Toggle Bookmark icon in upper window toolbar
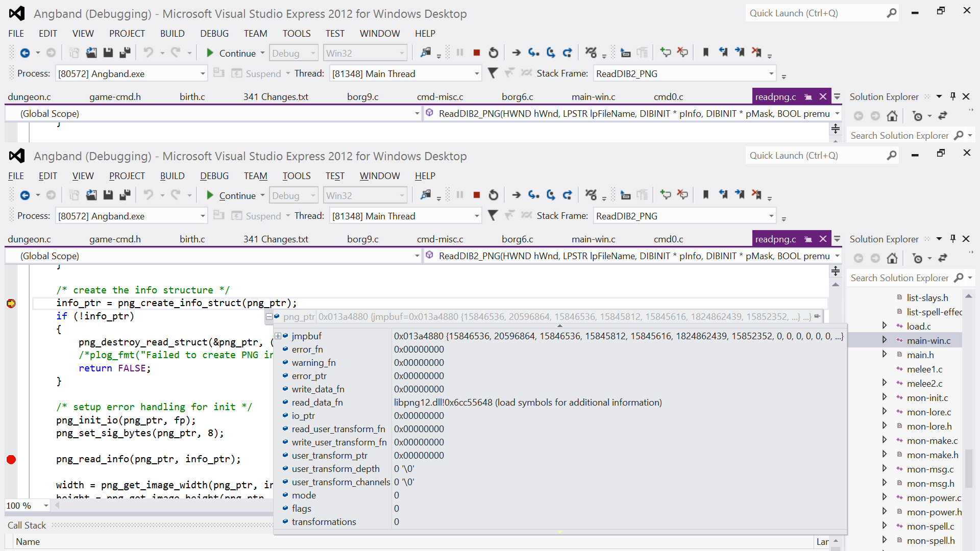Image resolution: width=980 pixels, height=551 pixels. [x=706, y=52]
